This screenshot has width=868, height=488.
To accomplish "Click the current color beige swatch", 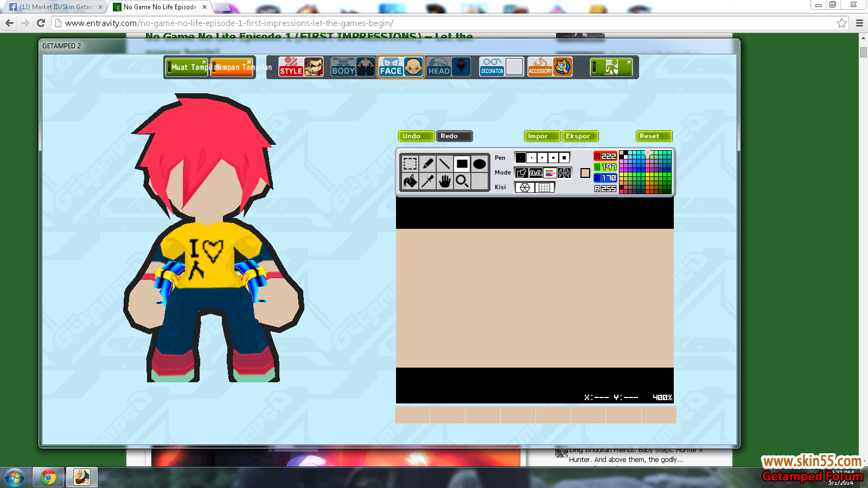I will click(585, 173).
